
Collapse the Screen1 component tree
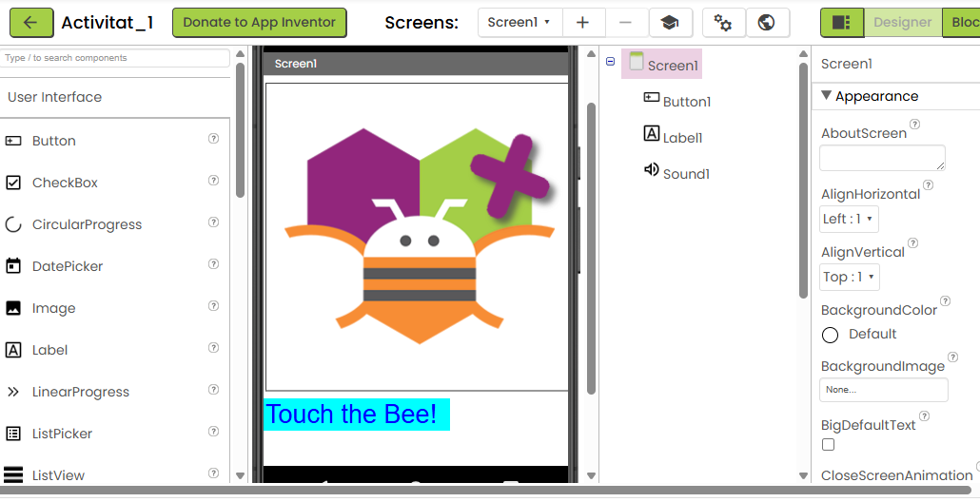(x=610, y=63)
